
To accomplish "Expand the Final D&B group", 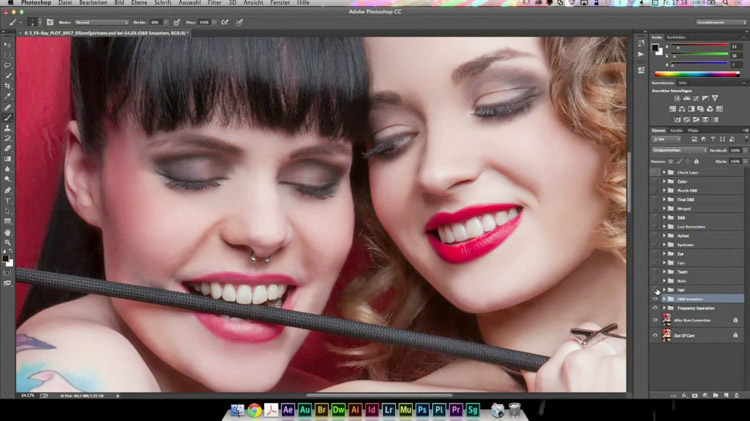I will [x=664, y=199].
